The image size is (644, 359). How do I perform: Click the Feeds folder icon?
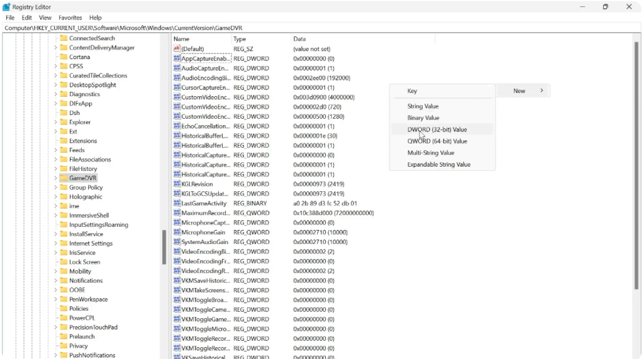(x=64, y=150)
